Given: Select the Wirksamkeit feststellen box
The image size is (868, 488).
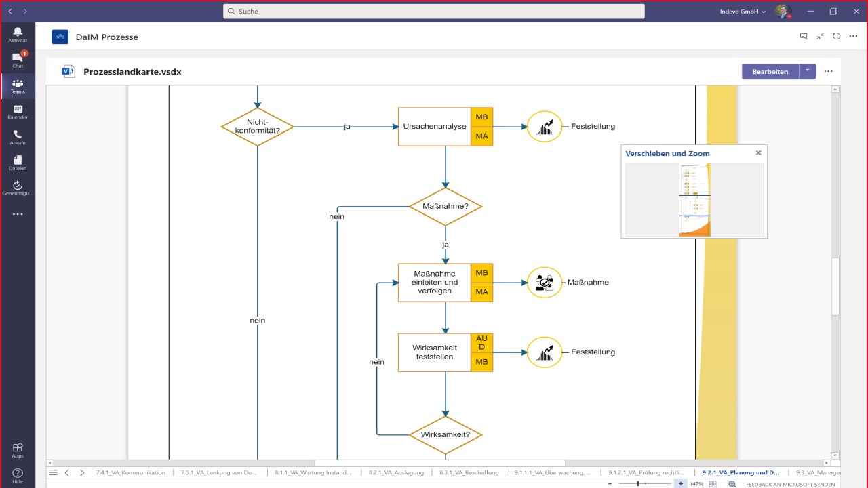Looking at the screenshot, I should (435, 352).
